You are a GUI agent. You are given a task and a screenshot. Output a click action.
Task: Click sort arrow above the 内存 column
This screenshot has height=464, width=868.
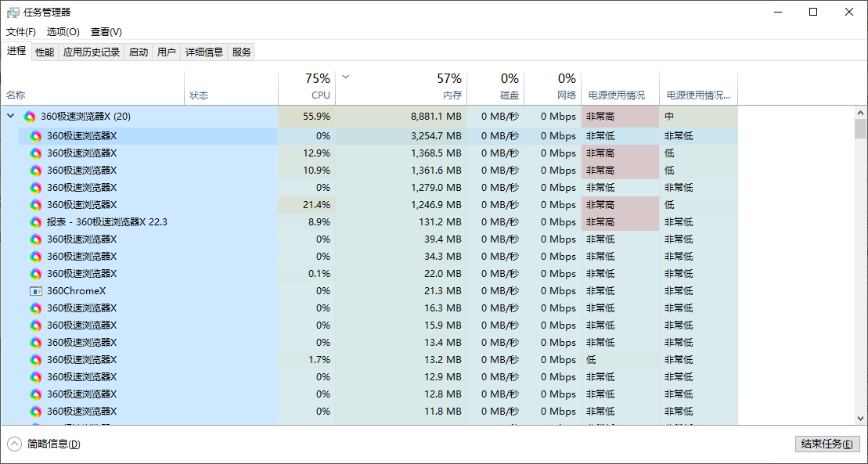coord(346,77)
